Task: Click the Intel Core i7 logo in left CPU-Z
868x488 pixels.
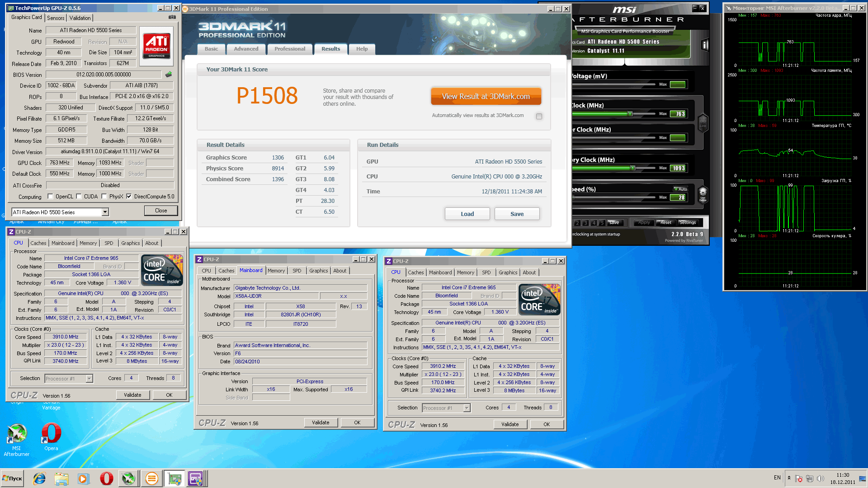Action: [162, 270]
